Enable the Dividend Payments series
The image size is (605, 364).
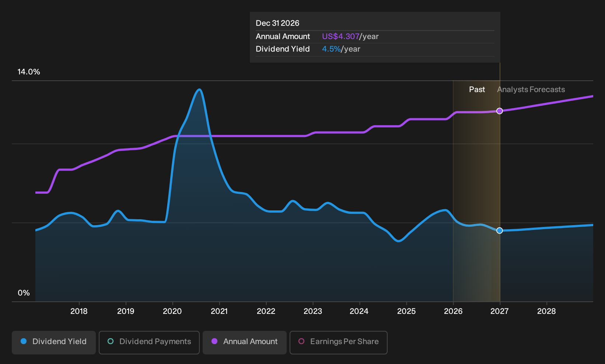[149, 342]
